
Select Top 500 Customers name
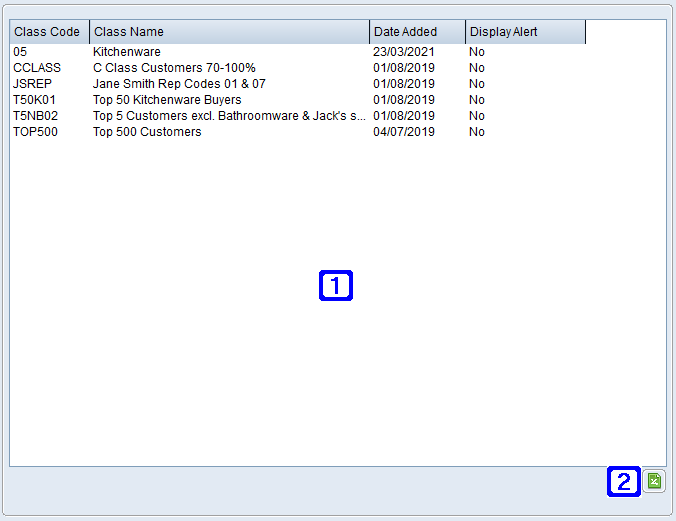(x=147, y=132)
